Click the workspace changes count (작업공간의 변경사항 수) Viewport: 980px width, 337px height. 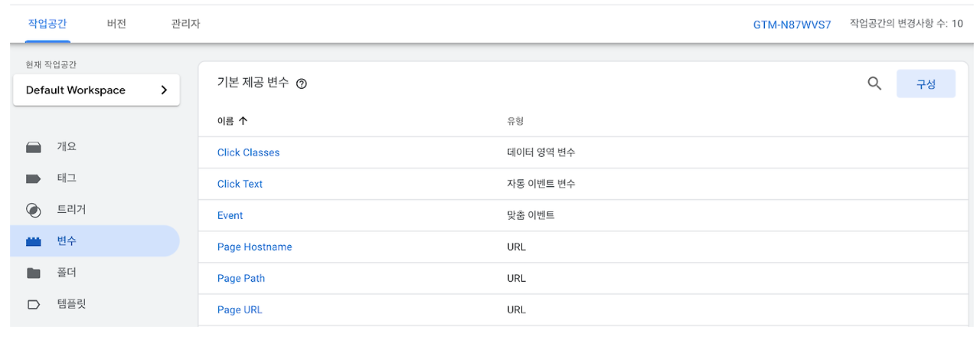pos(906,24)
